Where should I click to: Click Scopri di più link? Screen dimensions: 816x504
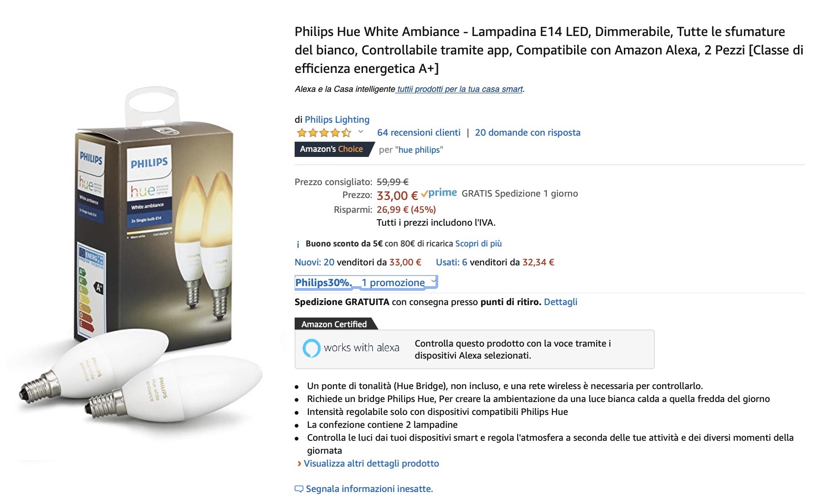(478, 244)
